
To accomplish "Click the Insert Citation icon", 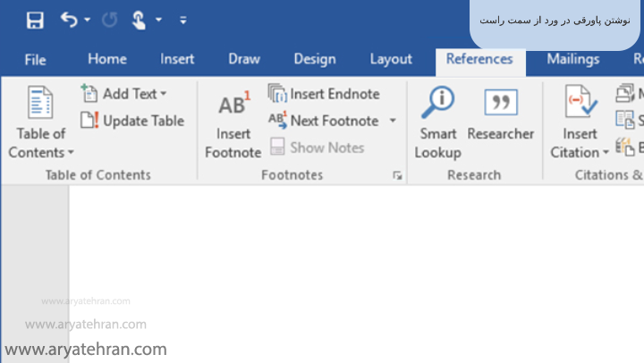I will [580, 106].
